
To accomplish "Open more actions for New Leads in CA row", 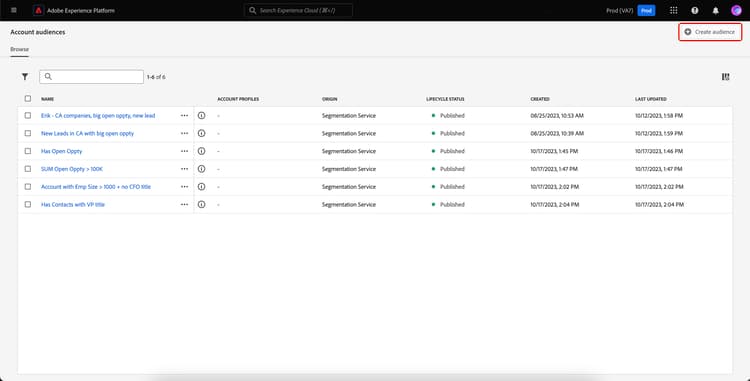I will (185, 133).
